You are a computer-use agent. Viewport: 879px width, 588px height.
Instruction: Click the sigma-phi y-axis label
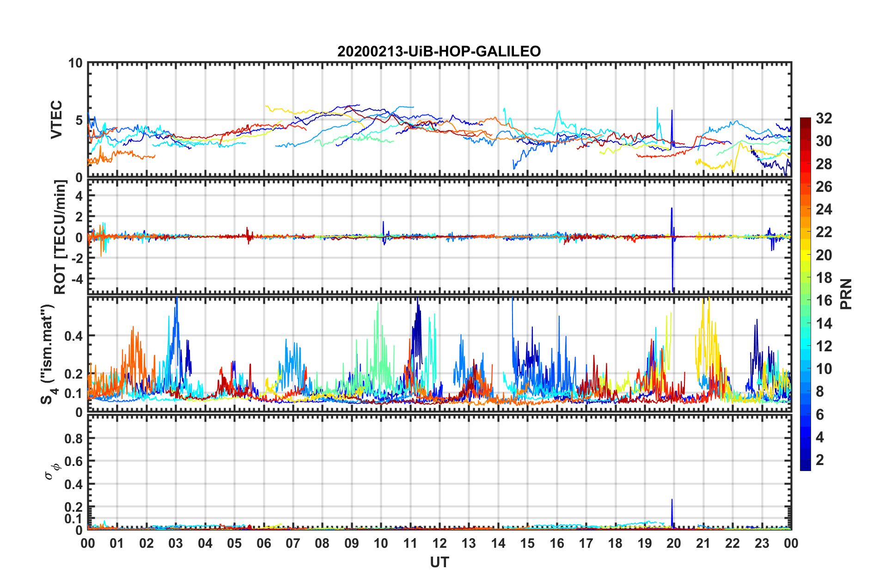coord(52,471)
